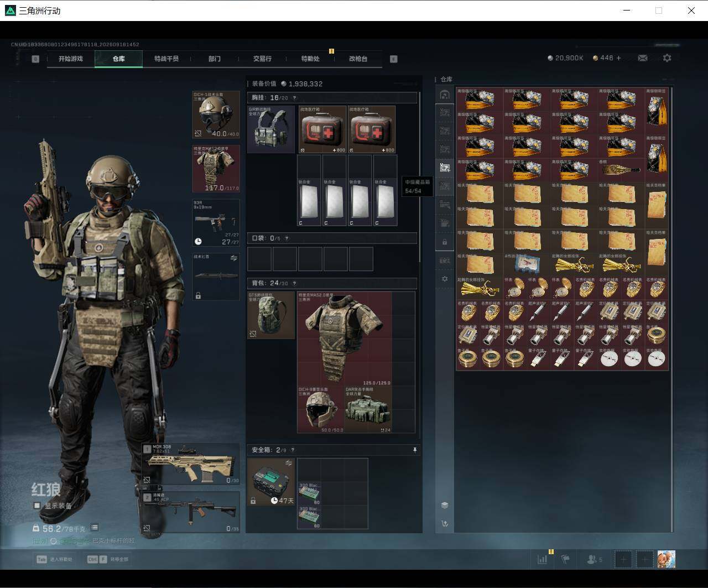Click the operator name 红狼

pyautogui.click(x=45, y=490)
